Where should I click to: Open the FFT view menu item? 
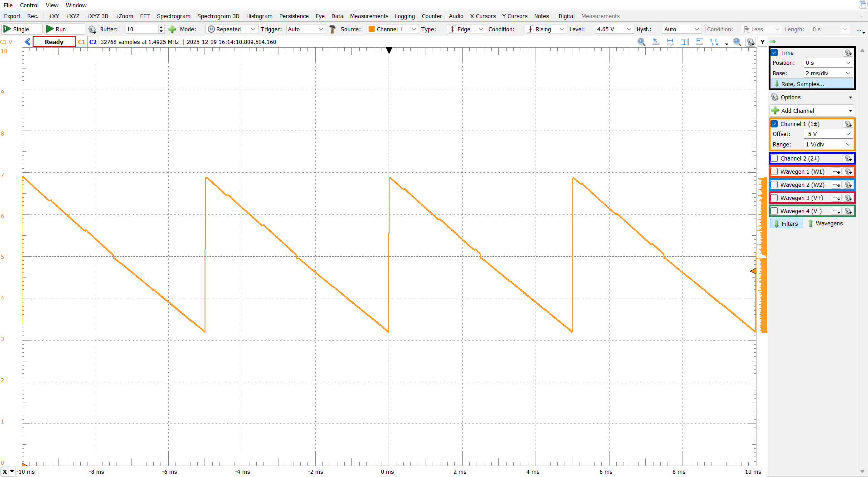pos(145,16)
